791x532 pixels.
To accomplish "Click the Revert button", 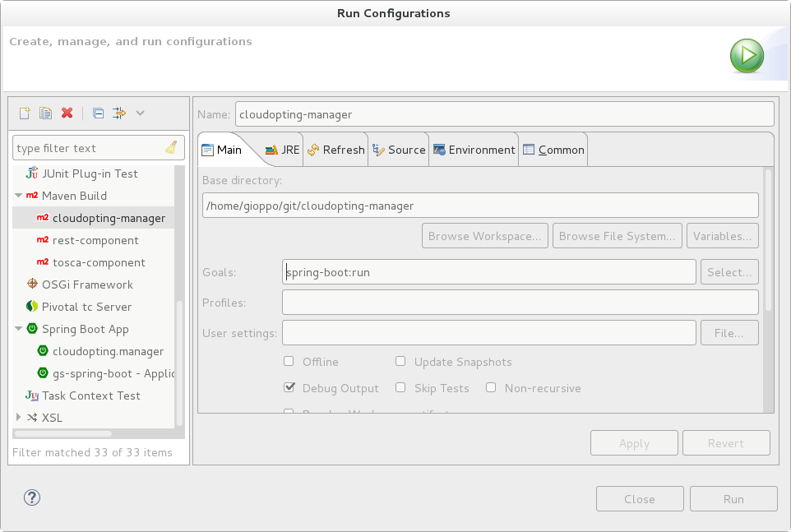I will pyautogui.click(x=726, y=443).
